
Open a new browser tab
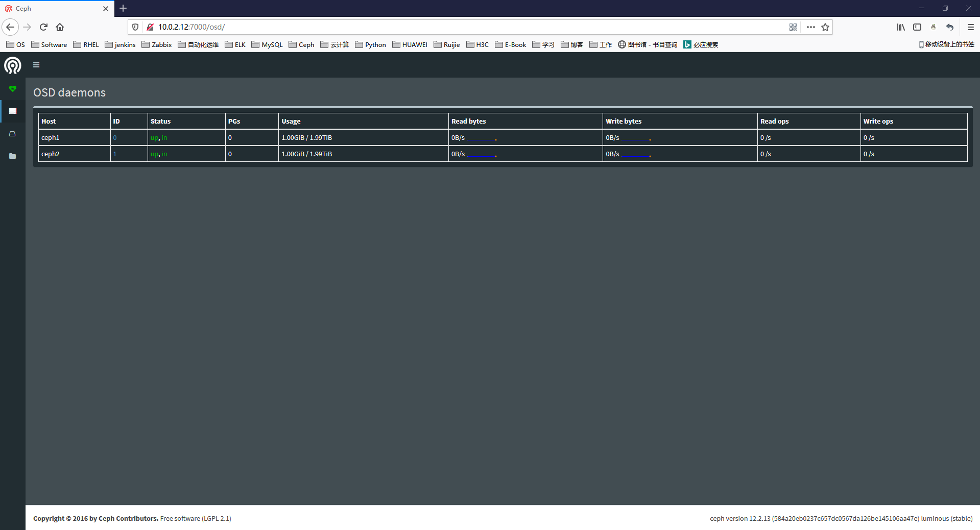tap(123, 9)
